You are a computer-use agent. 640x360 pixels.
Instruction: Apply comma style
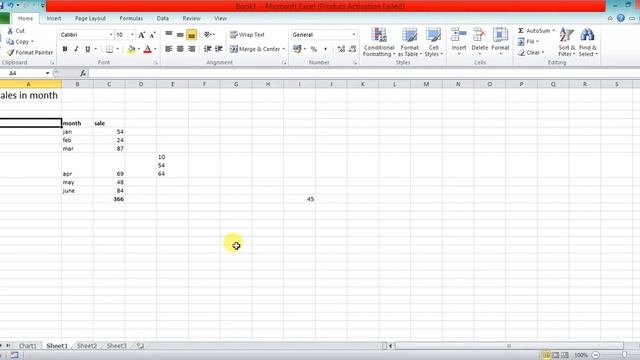pos(325,49)
